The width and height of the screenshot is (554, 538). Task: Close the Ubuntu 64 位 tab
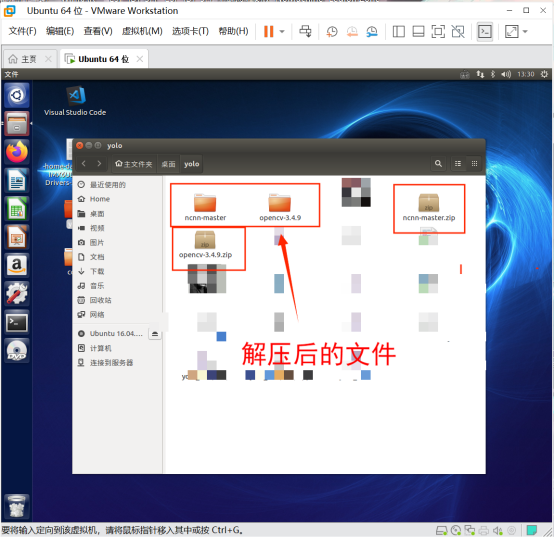click(140, 59)
